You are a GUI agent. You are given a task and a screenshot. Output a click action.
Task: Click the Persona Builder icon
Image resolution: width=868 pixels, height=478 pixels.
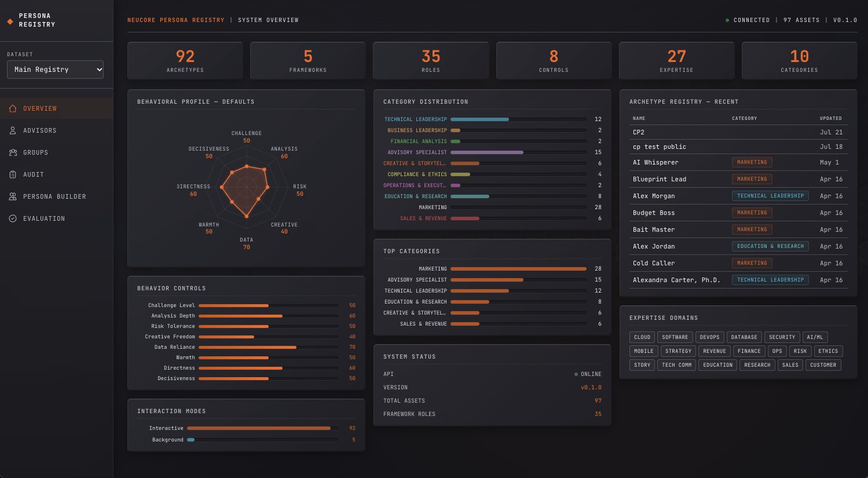tap(13, 196)
